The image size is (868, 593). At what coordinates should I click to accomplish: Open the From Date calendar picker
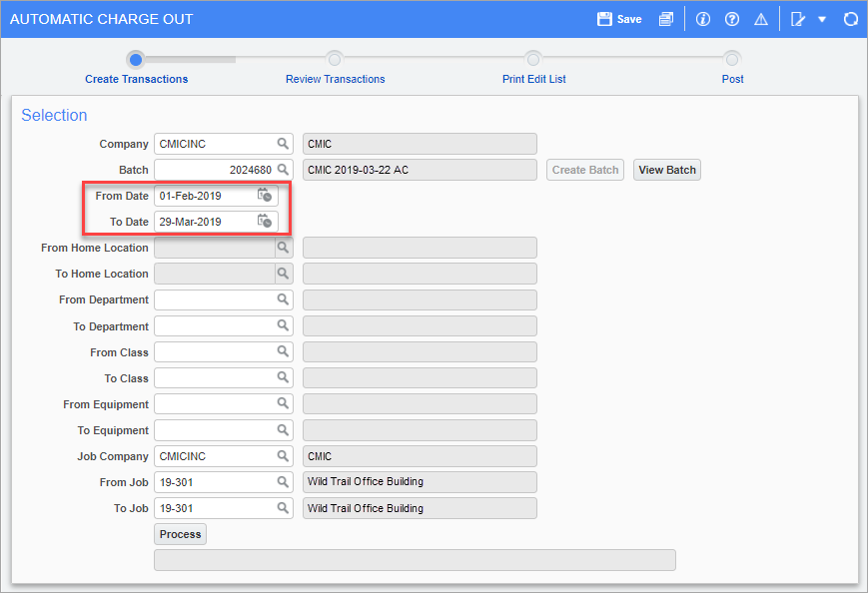(x=265, y=196)
